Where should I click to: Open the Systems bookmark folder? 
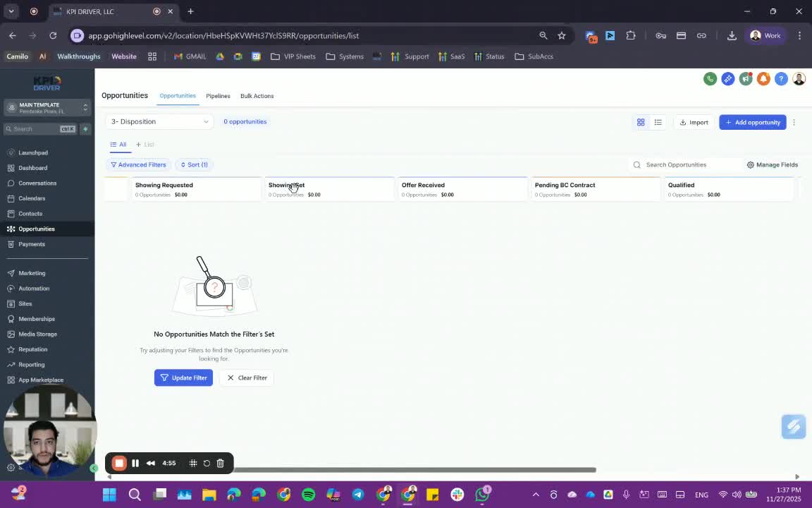[x=345, y=56]
